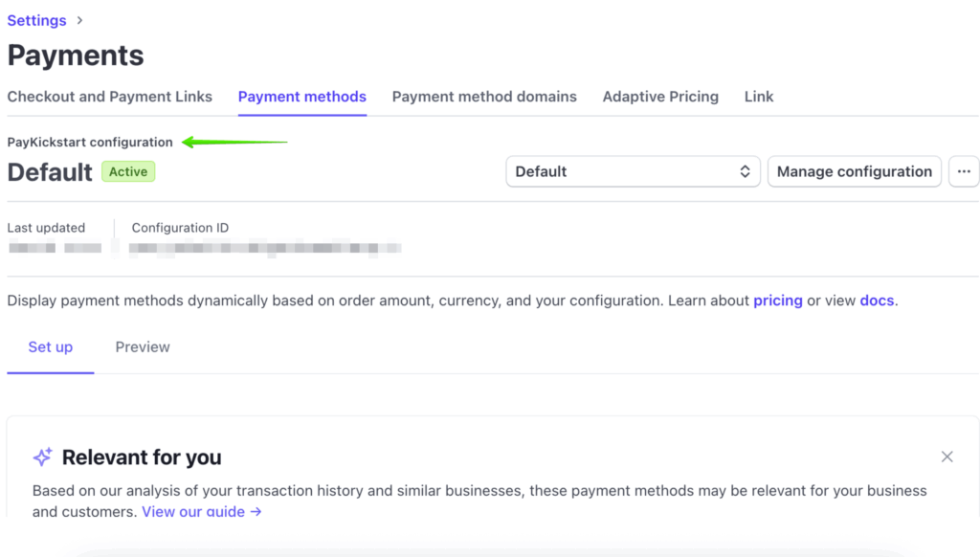Follow the pricing link
Viewport: 980px width, 557px height.
[x=777, y=301]
